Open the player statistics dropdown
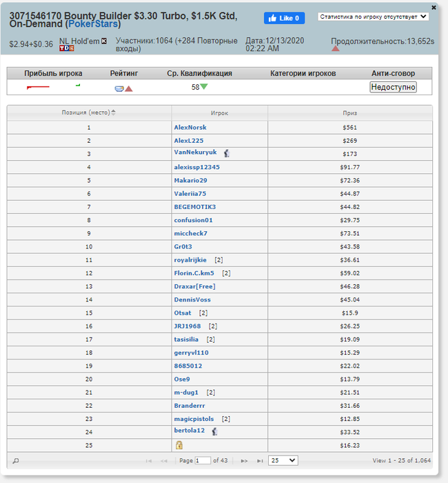The image size is (448, 483). coord(374,17)
